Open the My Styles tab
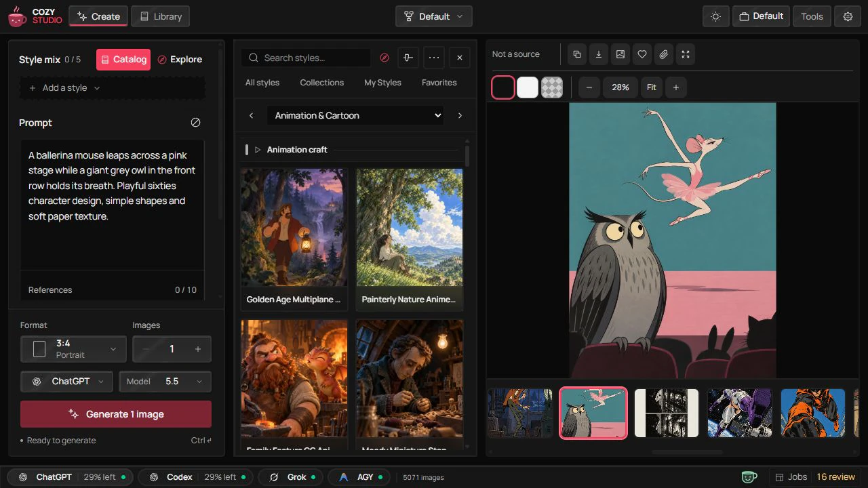 point(382,83)
